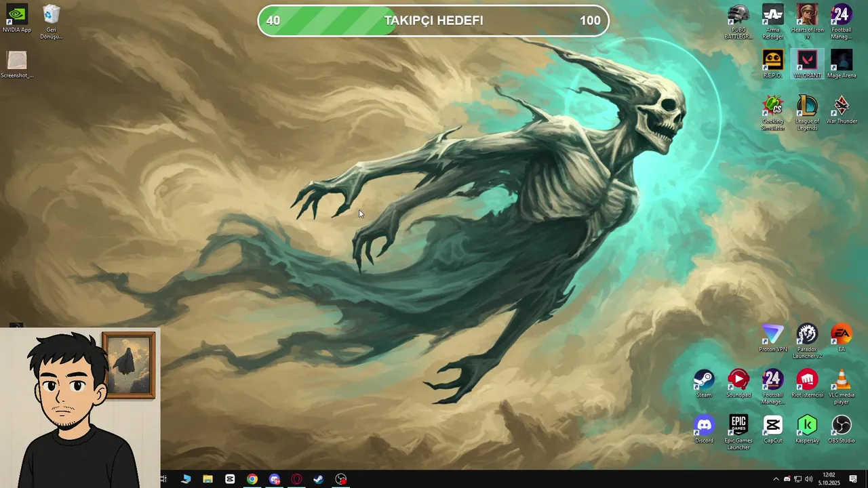This screenshot has width=868, height=488.
Task: Expand the hidden system tray icons chevron
Action: coord(776,479)
